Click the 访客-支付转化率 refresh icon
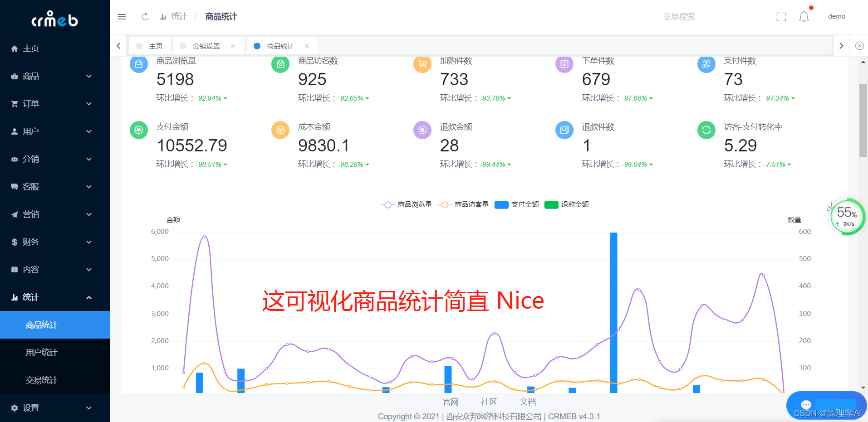Viewport: 868px width, 422px height. click(x=706, y=130)
